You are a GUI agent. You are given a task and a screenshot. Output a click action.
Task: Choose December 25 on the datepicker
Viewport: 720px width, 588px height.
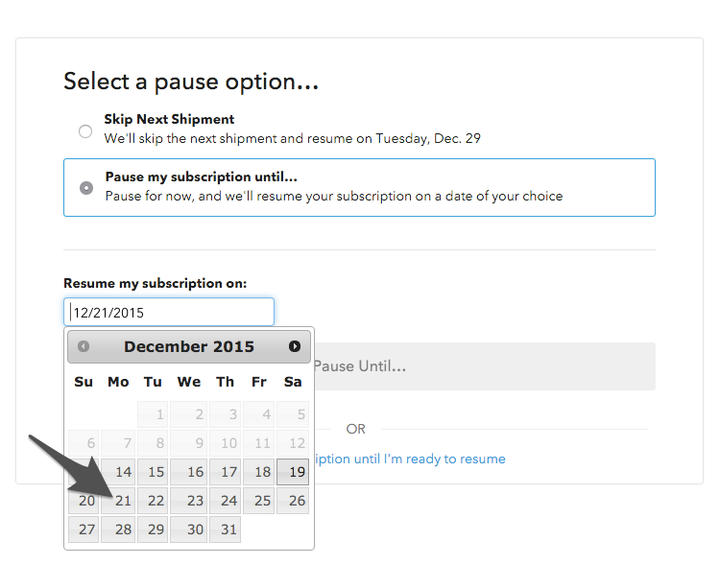[x=259, y=501]
